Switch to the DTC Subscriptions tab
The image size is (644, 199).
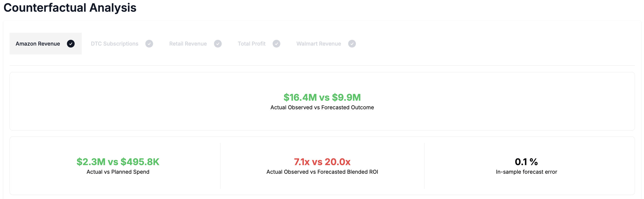point(114,44)
